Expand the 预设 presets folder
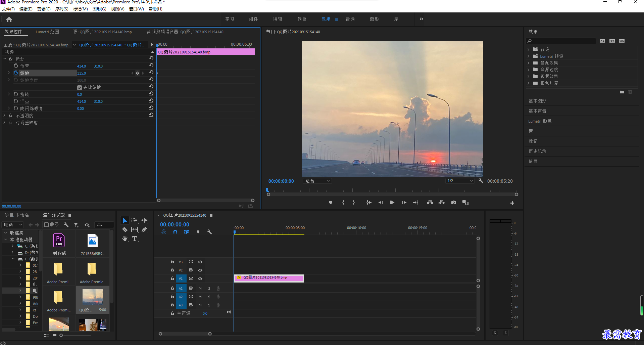This screenshot has width=644, height=345. pyautogui.click(x=528, y=49)
